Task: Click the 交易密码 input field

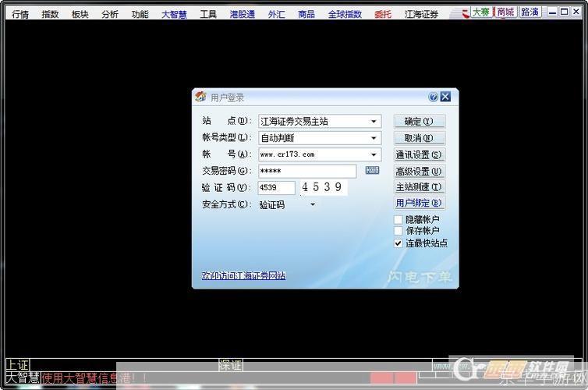Action: point(307,172)
